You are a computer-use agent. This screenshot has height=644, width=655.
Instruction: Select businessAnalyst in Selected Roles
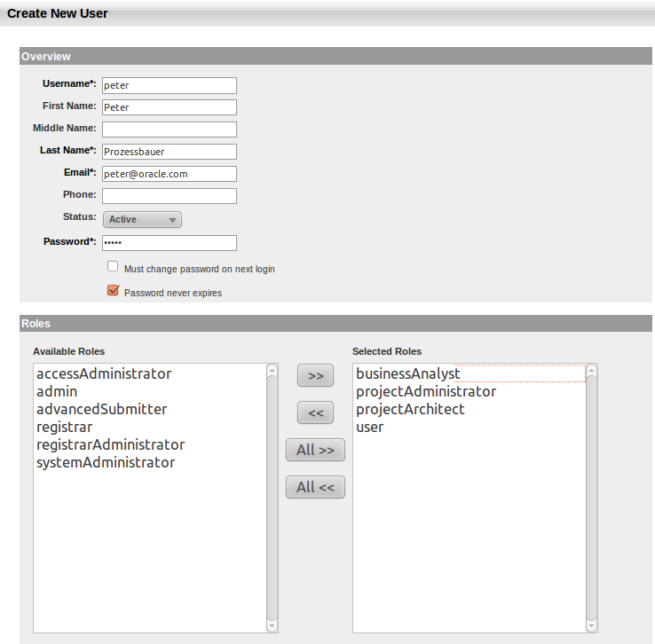[470, 373]
